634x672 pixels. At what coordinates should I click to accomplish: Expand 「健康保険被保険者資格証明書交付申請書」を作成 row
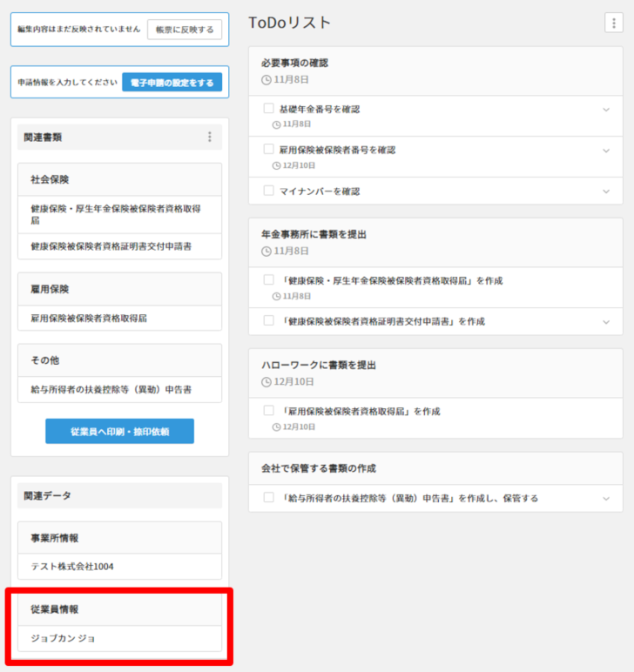point(606,321)
